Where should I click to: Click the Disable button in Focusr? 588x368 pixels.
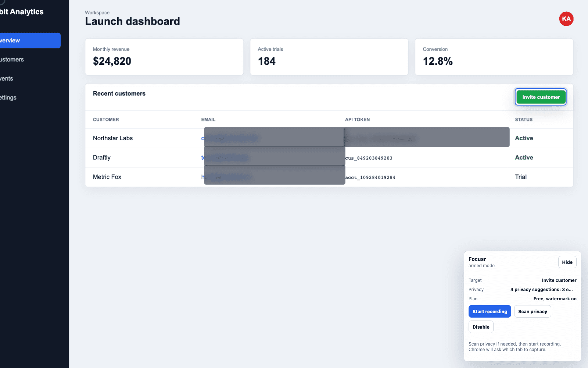481,327
